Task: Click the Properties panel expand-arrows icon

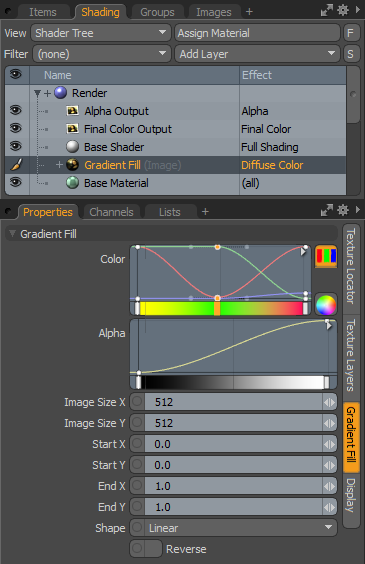Action: 327,210
